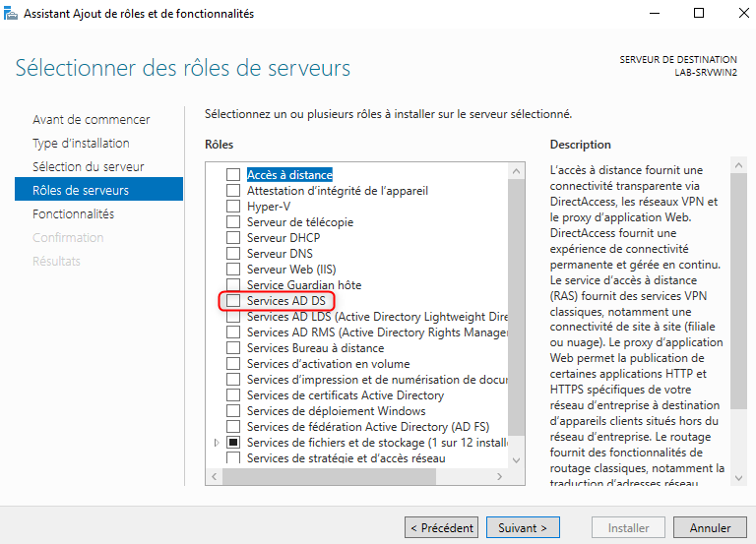Check the Attestation d'intégrité de l'appareil checkbox
Image resolution: width=756 pixels, height=544 pixels.
233,190
